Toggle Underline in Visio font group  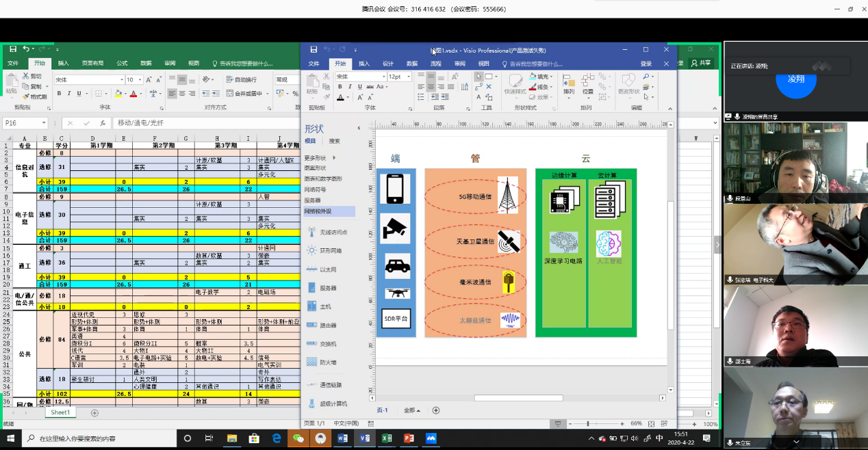coord(359,87)
